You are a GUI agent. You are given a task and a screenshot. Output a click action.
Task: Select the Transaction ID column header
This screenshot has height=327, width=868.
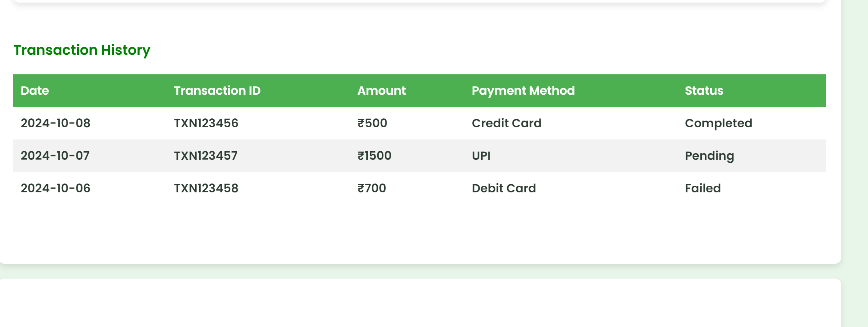coord(217,91)
